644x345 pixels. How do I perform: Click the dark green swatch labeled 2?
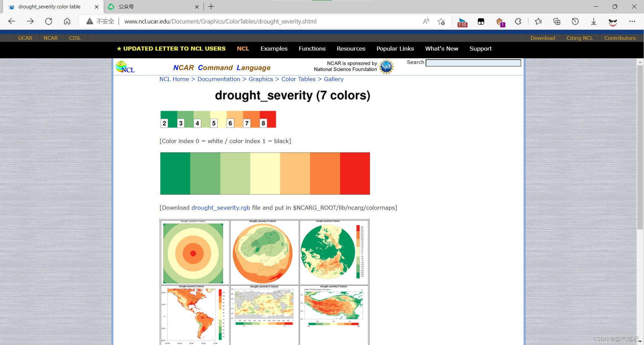168,119
